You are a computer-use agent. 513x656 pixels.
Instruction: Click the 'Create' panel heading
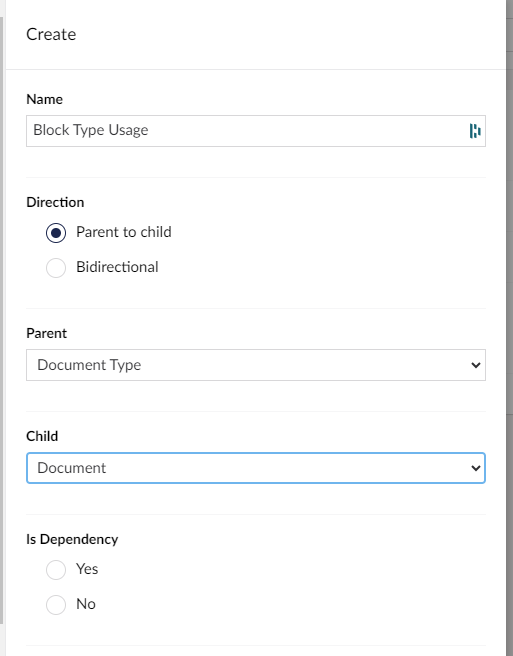[x=51, y=34]
